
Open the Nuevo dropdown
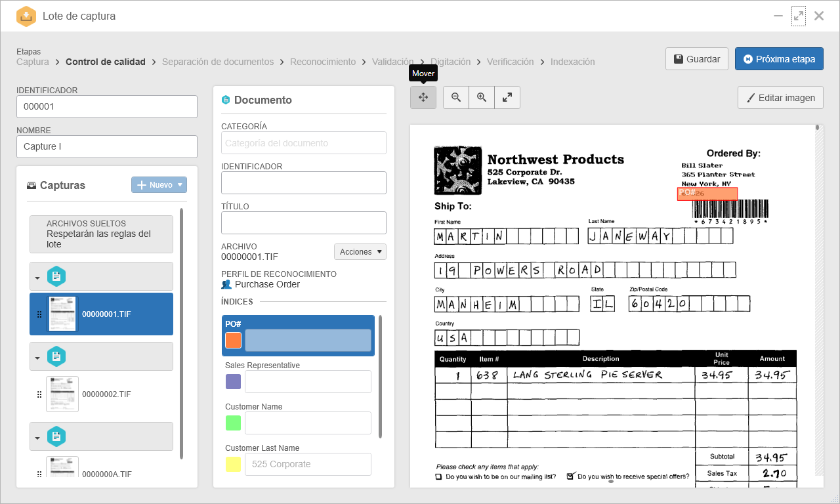[x=159, y=185]
